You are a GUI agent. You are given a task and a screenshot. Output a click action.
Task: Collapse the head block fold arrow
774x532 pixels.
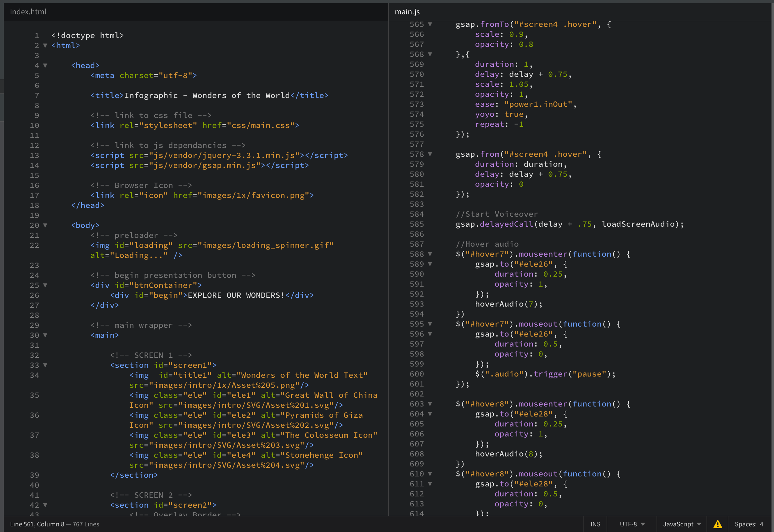pos(45,66)
